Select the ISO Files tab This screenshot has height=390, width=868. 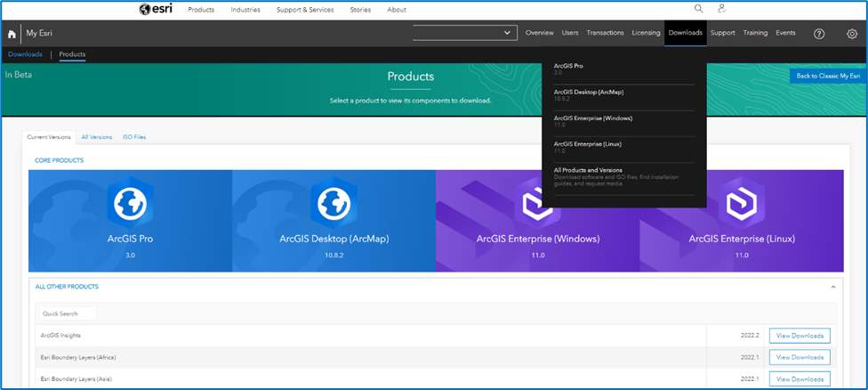click(134, 137)
